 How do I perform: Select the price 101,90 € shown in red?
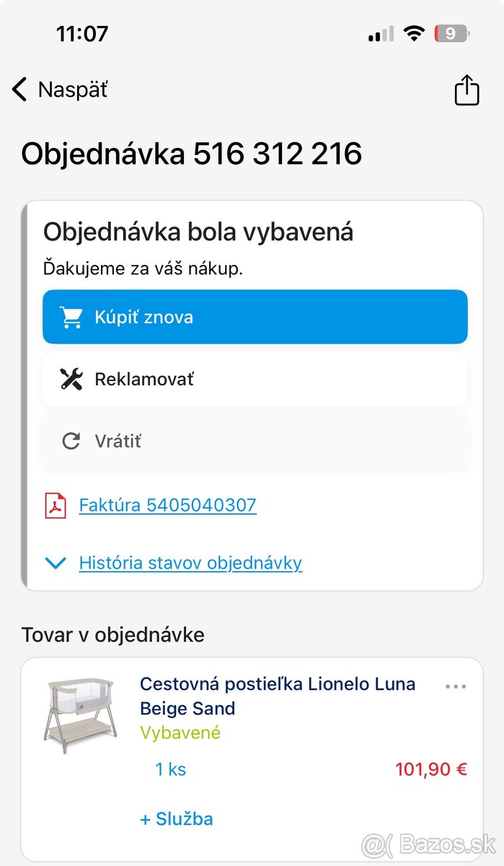(430, 769)
